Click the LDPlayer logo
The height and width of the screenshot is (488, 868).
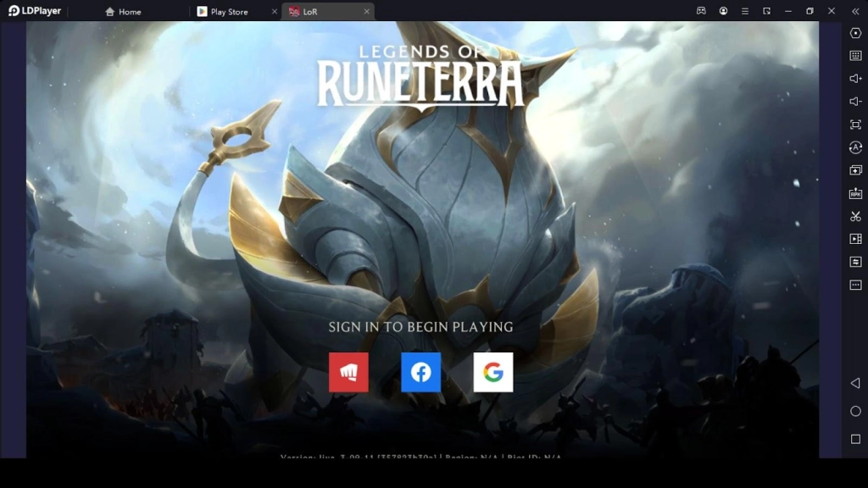(34, 11)
